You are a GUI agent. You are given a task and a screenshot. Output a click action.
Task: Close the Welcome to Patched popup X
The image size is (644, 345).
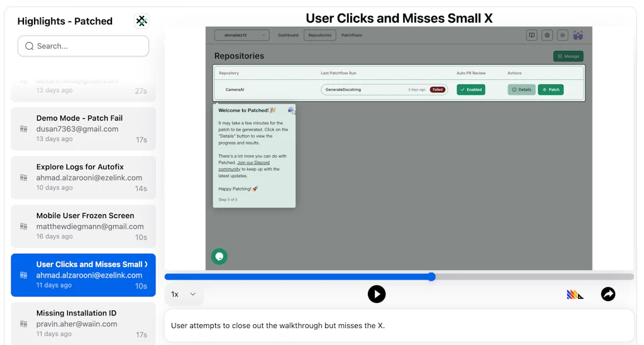[x=290, y=110]
